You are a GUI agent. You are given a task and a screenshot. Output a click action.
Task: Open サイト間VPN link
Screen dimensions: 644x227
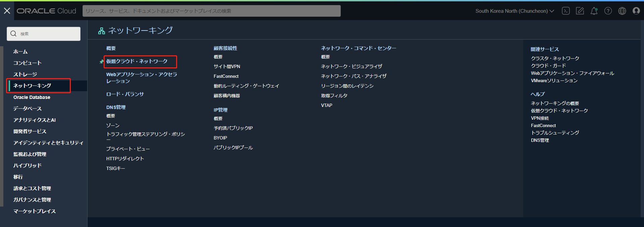click(x=227, y=66)
